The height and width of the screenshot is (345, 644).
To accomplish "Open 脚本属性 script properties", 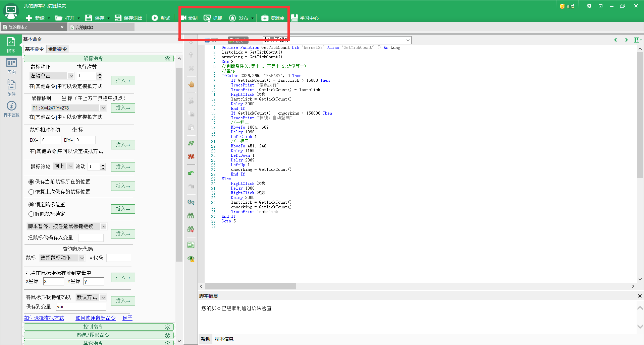I will (x=11, y=109).
